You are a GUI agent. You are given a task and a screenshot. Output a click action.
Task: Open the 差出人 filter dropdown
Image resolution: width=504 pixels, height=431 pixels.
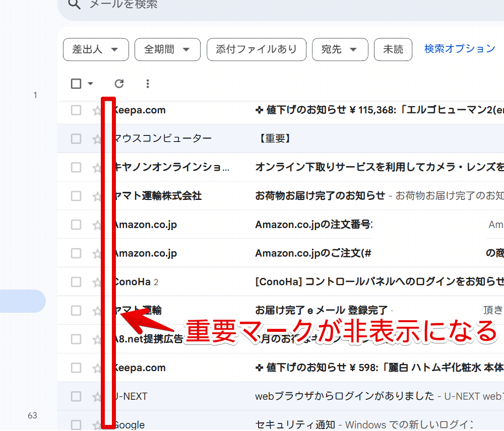point(96,49)
